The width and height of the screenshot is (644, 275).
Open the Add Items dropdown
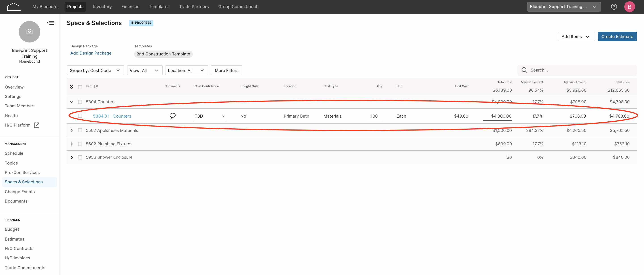(576, 36)
